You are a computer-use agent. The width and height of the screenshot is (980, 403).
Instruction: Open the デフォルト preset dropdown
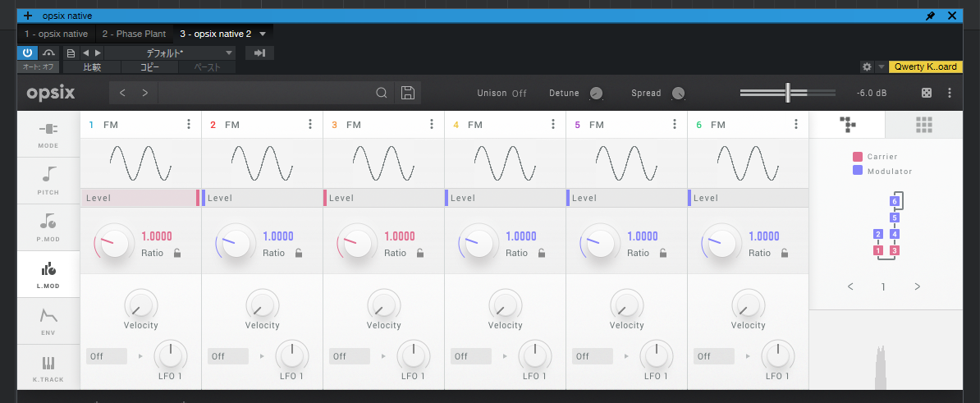[x=172, y=53]
